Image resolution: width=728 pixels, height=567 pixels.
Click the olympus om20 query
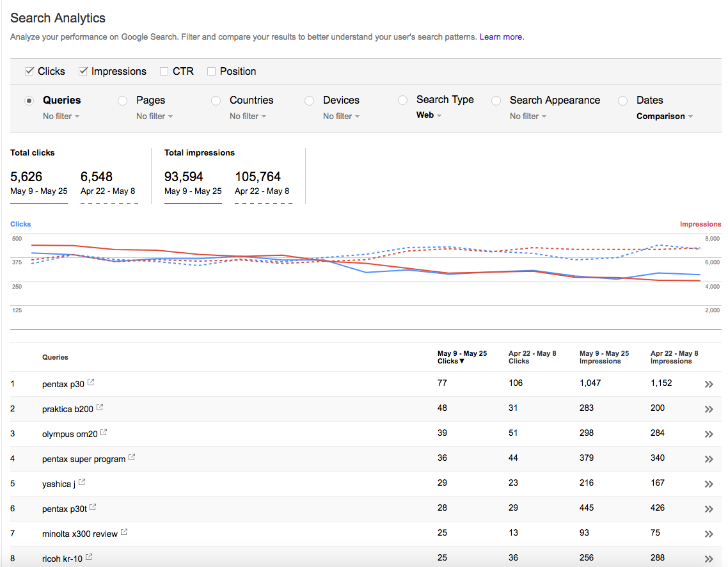70,434
